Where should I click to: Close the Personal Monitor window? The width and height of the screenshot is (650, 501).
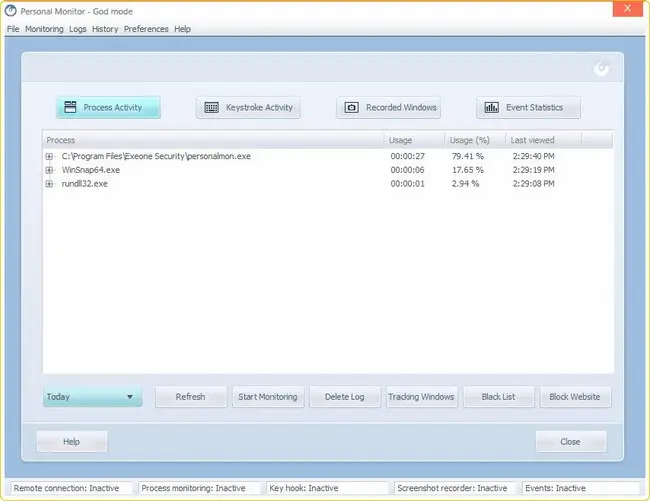coord(627,9)
